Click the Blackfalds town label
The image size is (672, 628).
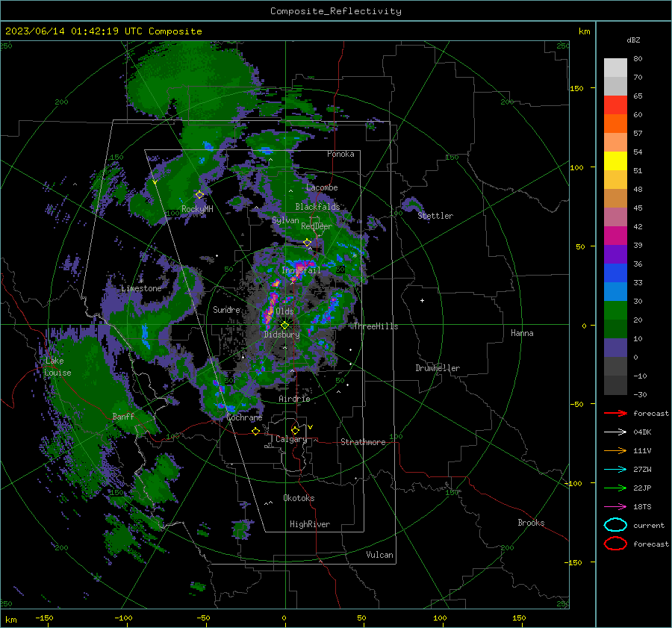pos(317,207)
